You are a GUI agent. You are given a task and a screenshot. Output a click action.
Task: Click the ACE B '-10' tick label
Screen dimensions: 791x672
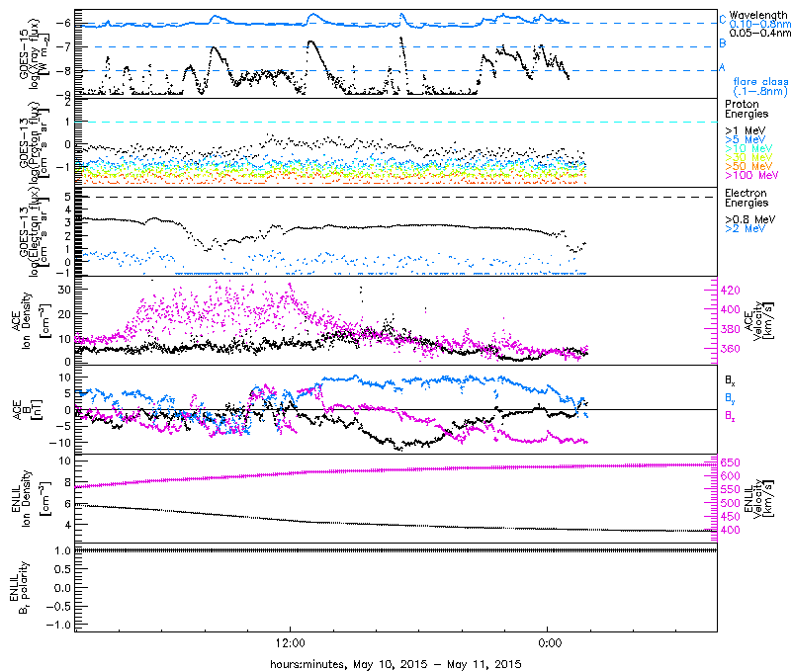[60, 443]
